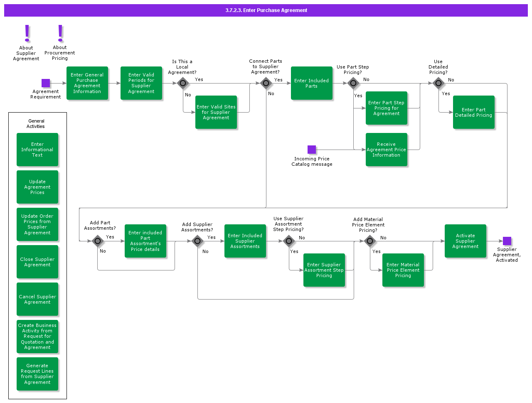This screenshot has width=532, height=403.
Task: Click the 'Incoming Price Catalog message' label
Action: pyautogui.click(x=312, y=162)
